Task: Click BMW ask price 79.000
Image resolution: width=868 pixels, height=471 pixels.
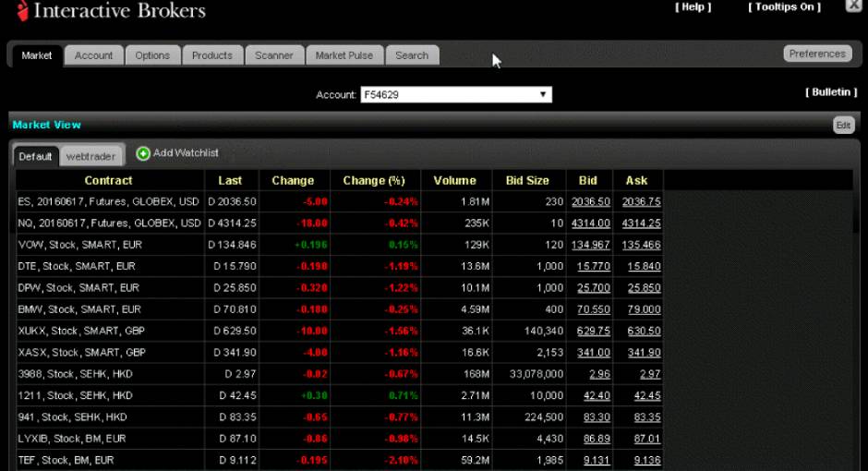Action: (x=644, y=310)
